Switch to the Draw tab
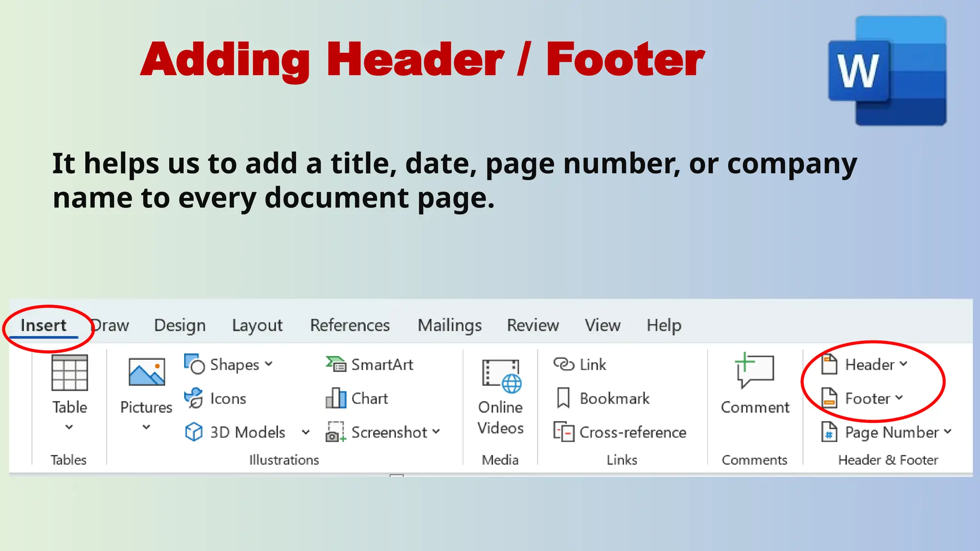 pos(110,325)
